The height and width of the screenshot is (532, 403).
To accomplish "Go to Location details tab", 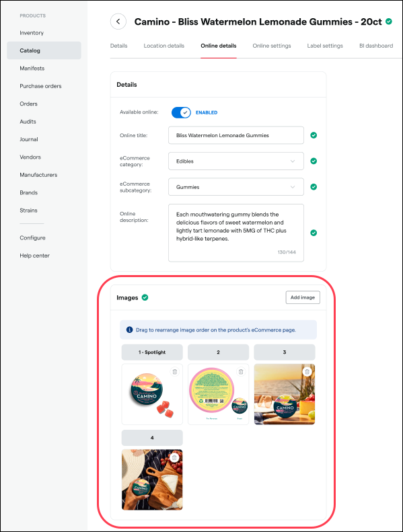I will [x=164, y=46].
